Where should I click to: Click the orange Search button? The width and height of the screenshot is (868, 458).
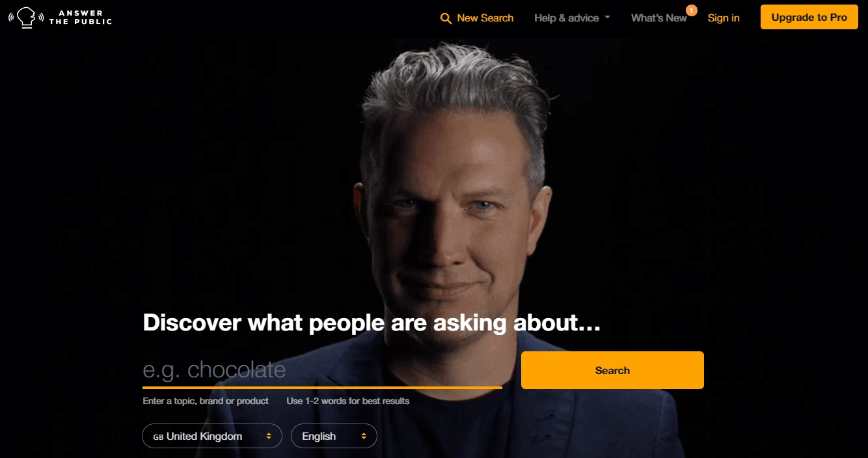pyautogui.click(x=612, y=370)
